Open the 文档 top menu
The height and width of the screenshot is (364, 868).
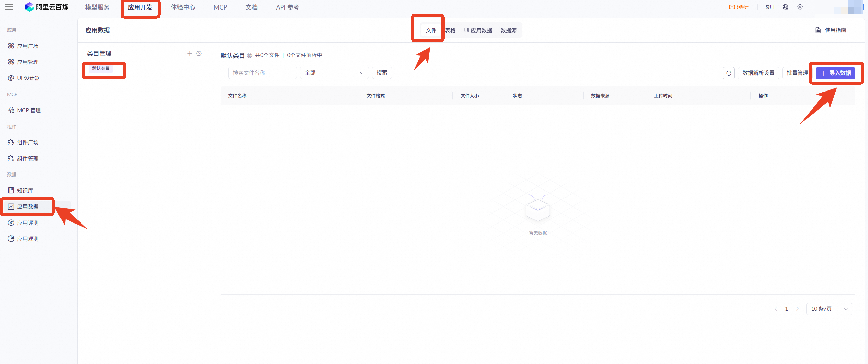tap(251, 7)
